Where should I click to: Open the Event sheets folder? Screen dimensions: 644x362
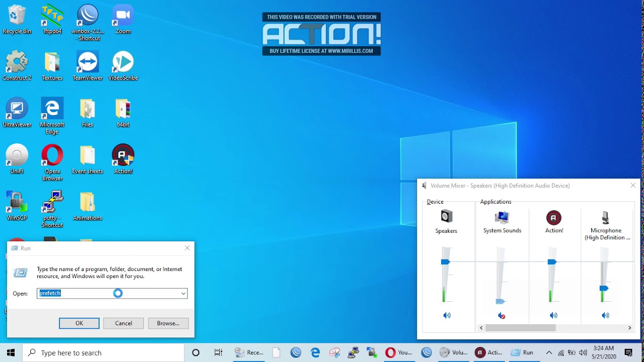click(x=88, y=159)
